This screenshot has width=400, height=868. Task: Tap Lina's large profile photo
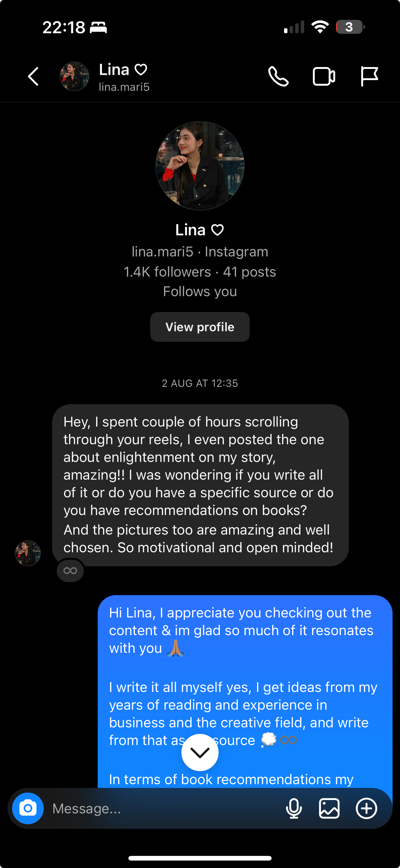[200, 166]
